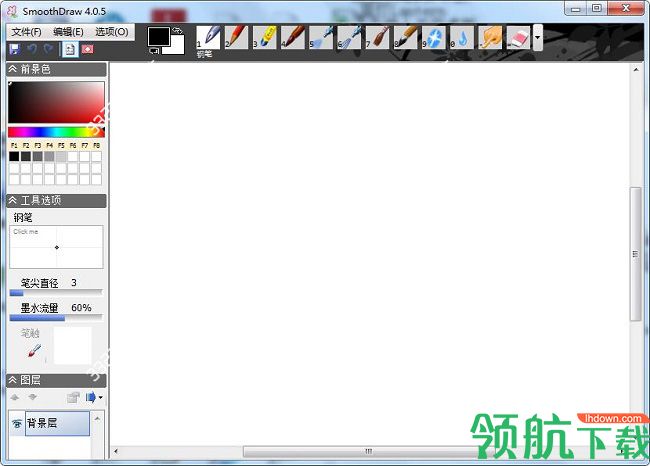Screen dimensions: 650x466
Task: Select the pink eraser tool
Action: (x=518, y=37)
